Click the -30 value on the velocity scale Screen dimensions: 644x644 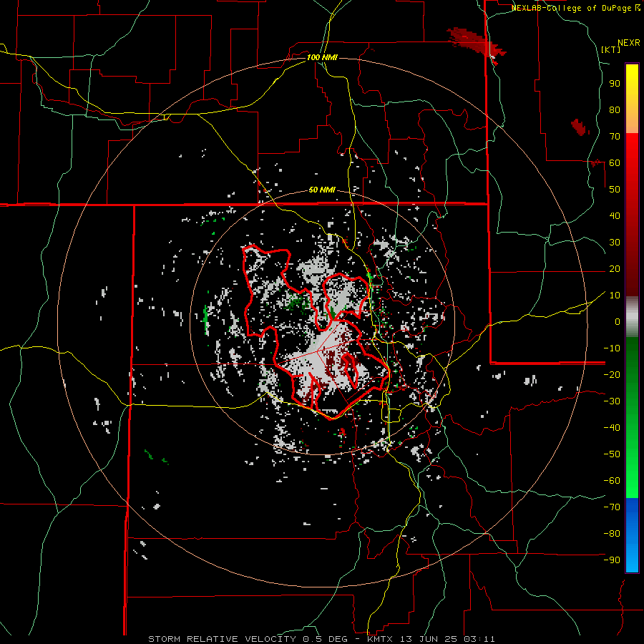click(x=612, y=401)
